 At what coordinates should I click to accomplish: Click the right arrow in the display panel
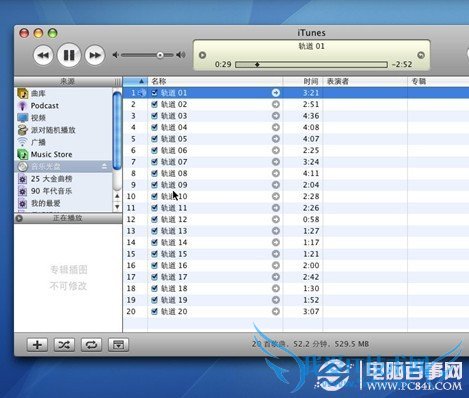coord(421,55)
